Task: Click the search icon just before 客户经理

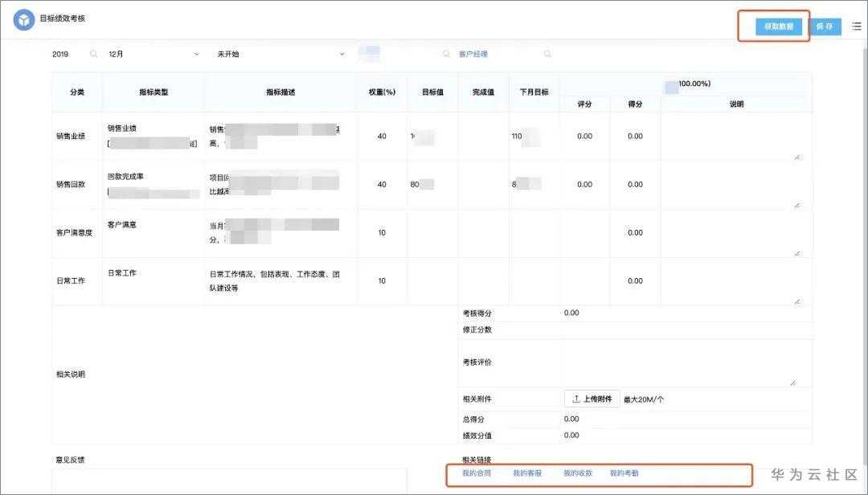Action: click(446, 54)
